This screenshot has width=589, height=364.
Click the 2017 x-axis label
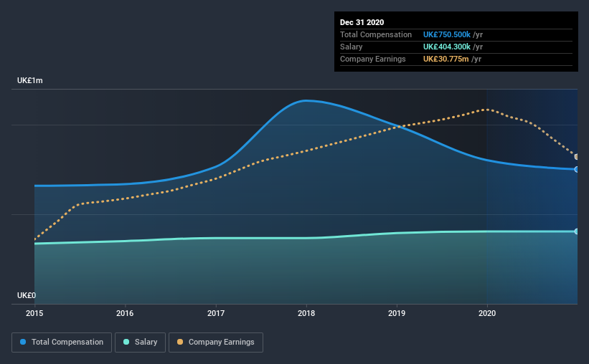tap(216, 313)
